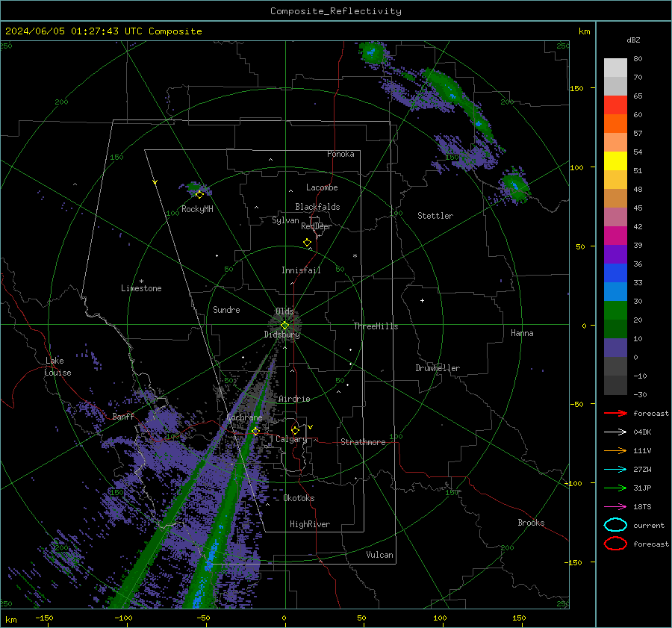Click the 39 dBZ magenta swatch

pyautogui.click(x=615, y=236)
